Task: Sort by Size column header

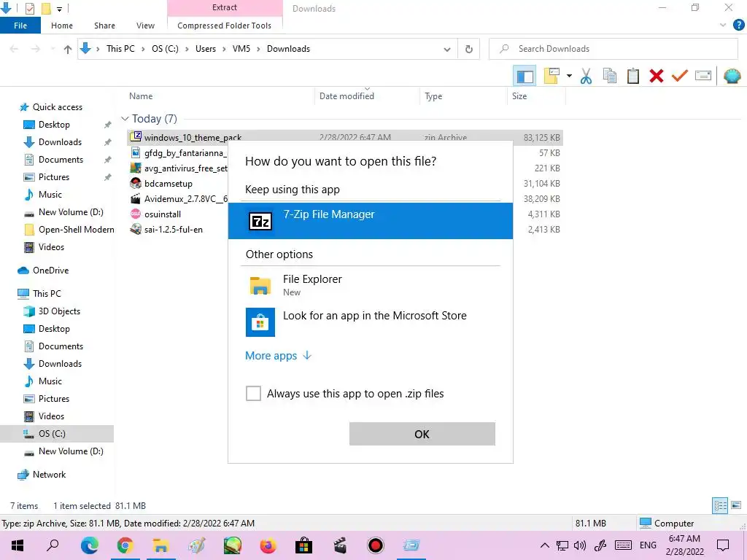Action: coord(519,96)
